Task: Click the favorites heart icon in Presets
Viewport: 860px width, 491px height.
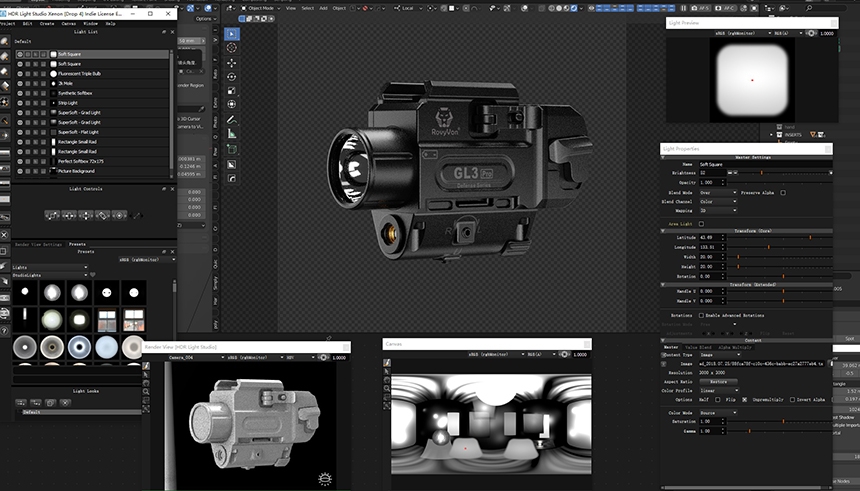Action: coord(93,275)
